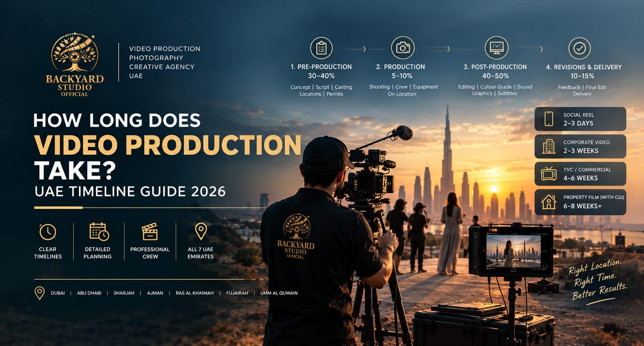
Task: Click the 'HOW LONG DOES' headline text
Action: click(117, 120)
